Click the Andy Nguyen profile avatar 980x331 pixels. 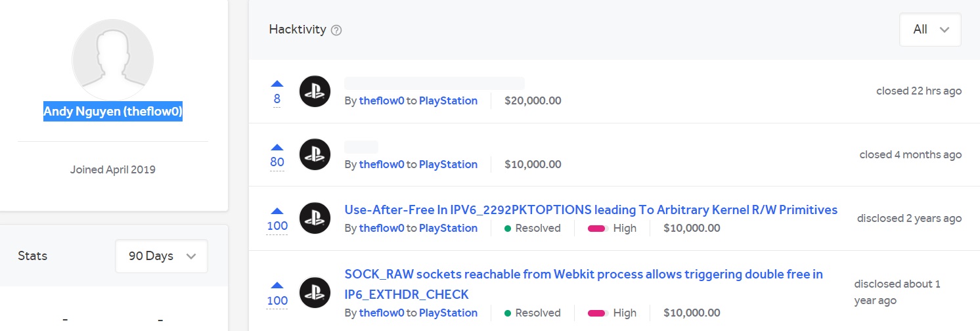[113, 60]
